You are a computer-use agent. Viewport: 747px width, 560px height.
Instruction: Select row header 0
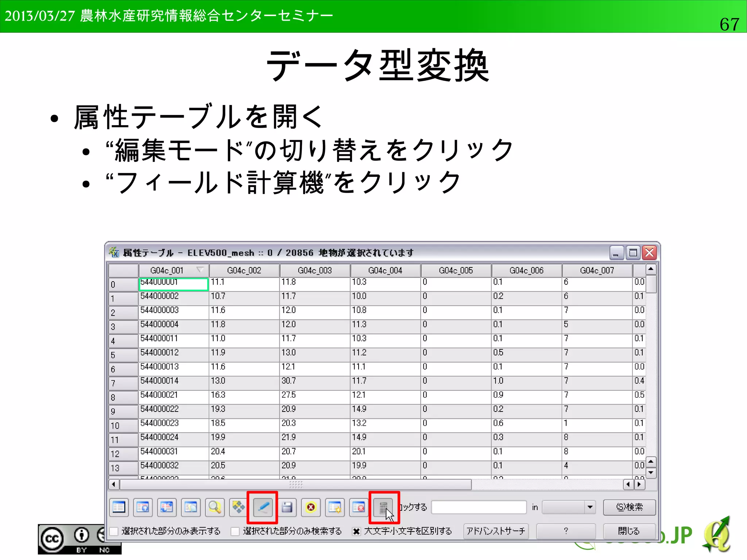click(123, 284)
